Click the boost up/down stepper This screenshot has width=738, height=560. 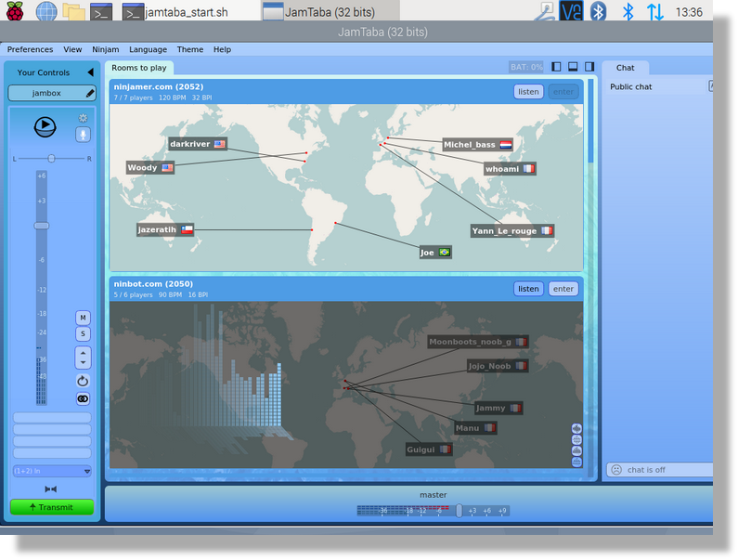(83, 358)
